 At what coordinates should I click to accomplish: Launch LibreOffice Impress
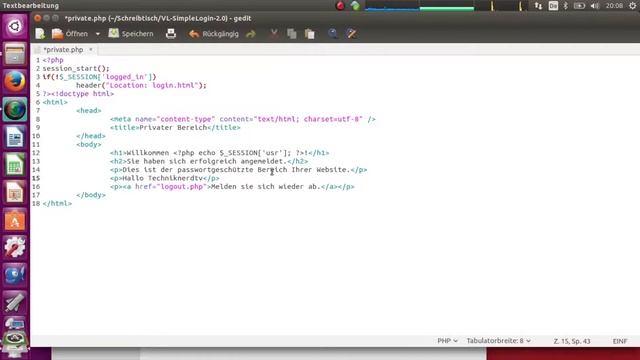15,192
